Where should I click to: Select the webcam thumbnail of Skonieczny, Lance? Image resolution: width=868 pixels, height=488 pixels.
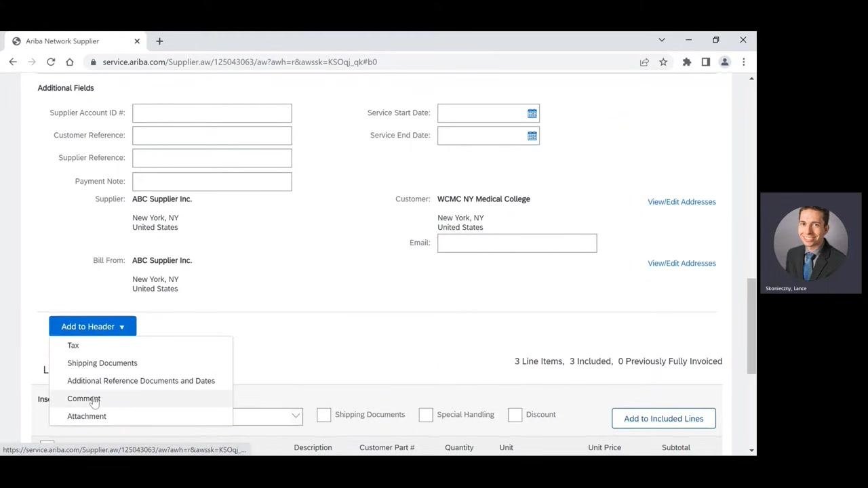click(811, 243)
